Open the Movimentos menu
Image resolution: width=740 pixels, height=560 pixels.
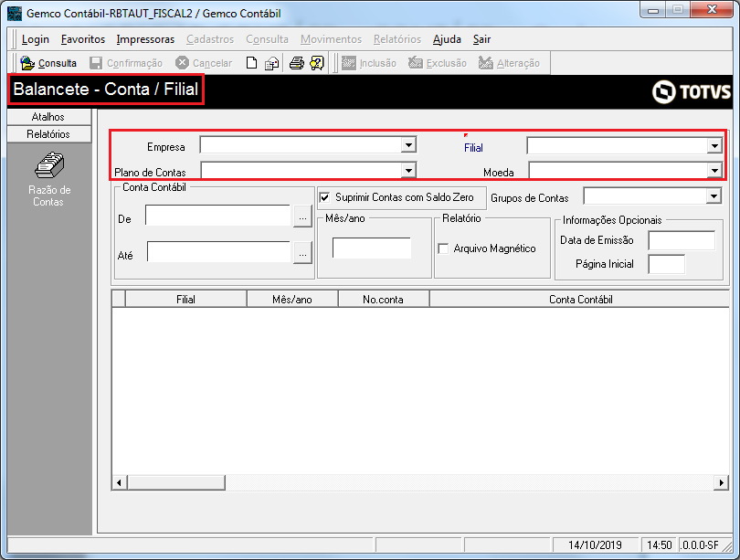[x=331, y=39]
